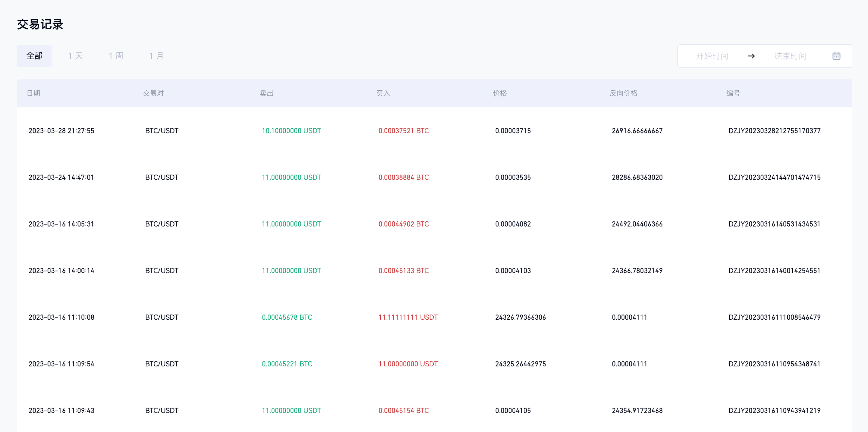
Task: Click the 卖出 column header
Action: pyautogui.click(x=266, y=93)
